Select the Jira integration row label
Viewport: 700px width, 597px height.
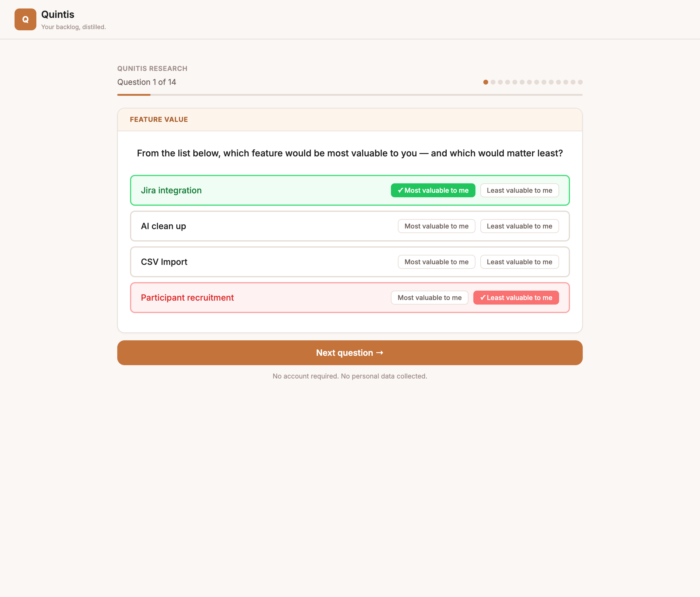click(x=171, y=190)
